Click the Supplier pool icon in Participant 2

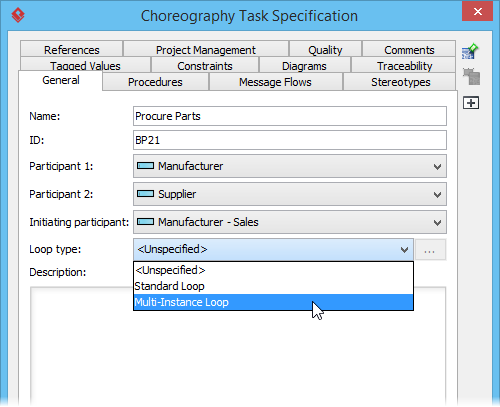point(146,194)
